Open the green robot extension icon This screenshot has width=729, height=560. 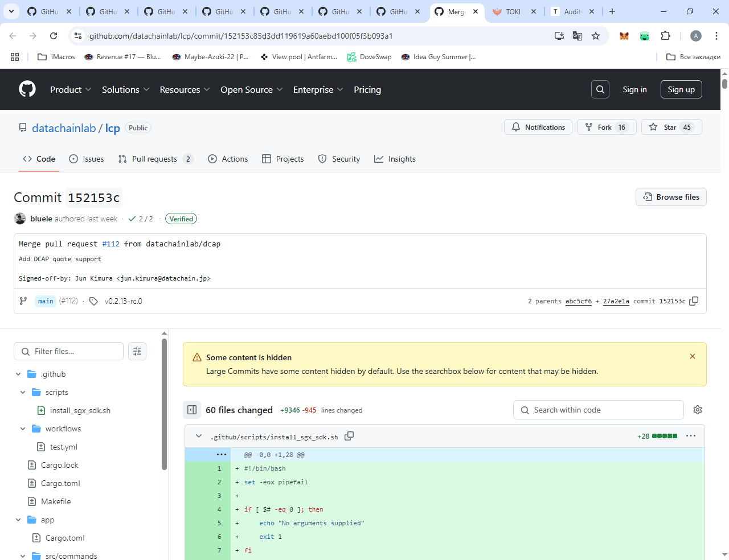[645, 36]
